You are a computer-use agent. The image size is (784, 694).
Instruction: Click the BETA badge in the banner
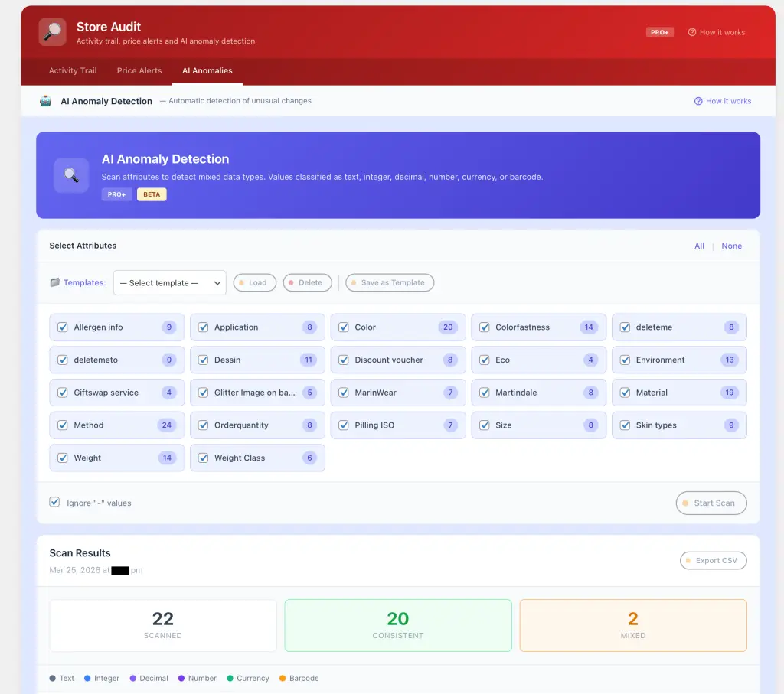click(x=152, y=194)
